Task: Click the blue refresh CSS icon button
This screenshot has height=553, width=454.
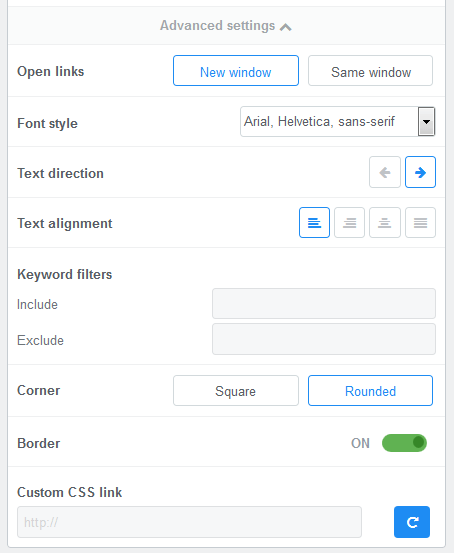Action: tap(412, 522)
